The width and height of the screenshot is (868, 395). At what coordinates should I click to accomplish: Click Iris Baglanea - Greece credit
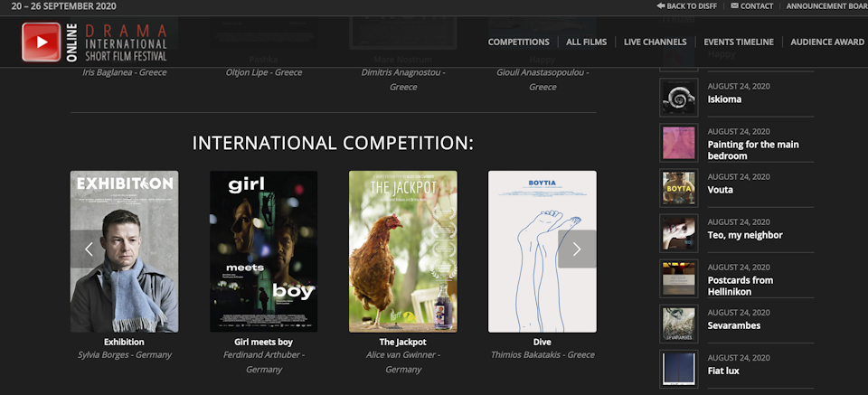[x=125, y=72]
